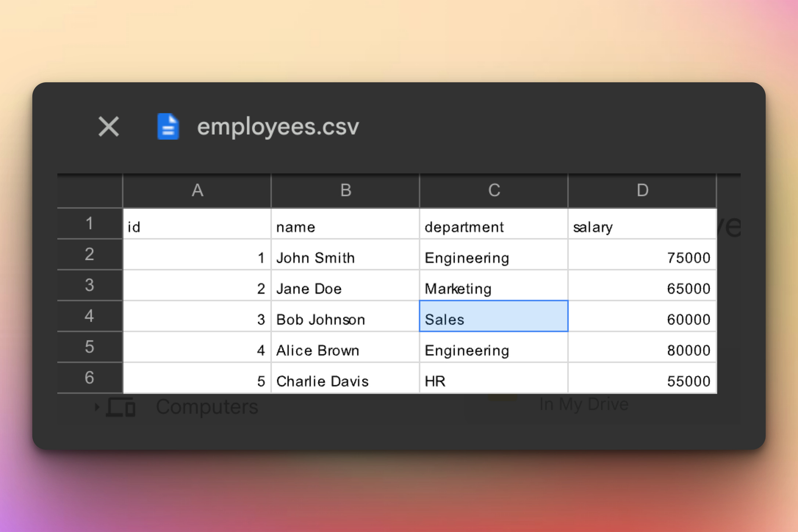Image resolution: width=798 pixels, height=532 pixels.
Task: Select row 6 header
Action: 90,378
